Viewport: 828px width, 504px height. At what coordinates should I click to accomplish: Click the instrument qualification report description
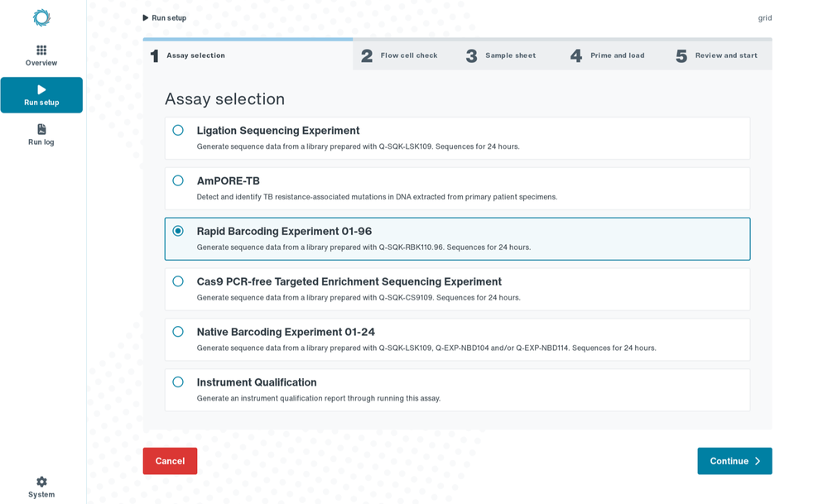pyautogui.click(x=319, y=398)
